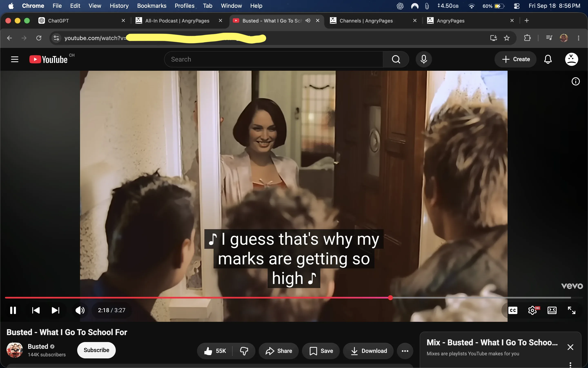Open video settings gear
The height and width of the screenshot is (368, 588).
[532, 310]
